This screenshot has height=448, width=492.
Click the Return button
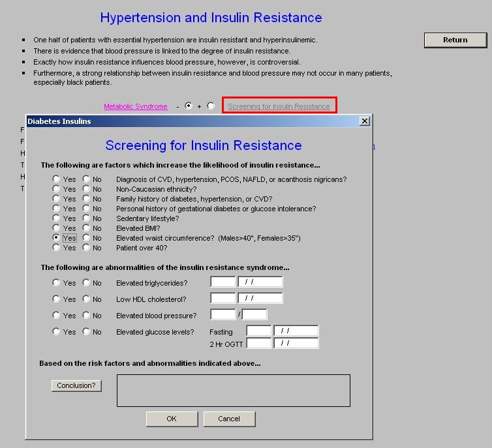pyautogui.click(x=455, y=40)
